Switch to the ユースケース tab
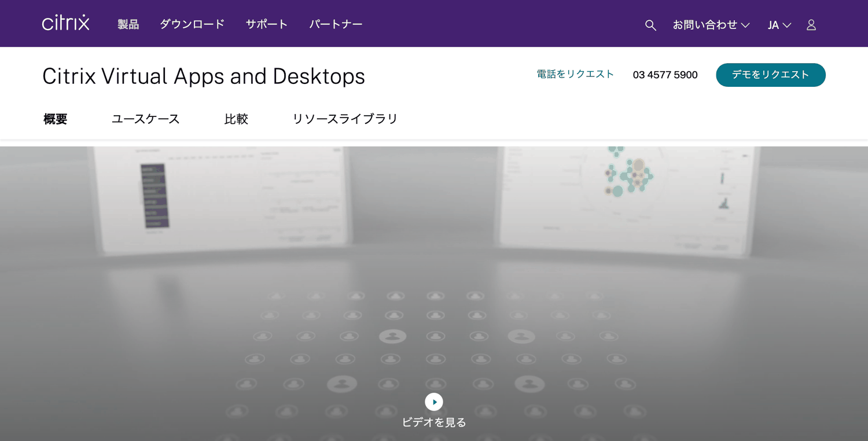 pyautogui.click(x=146, y=119)
